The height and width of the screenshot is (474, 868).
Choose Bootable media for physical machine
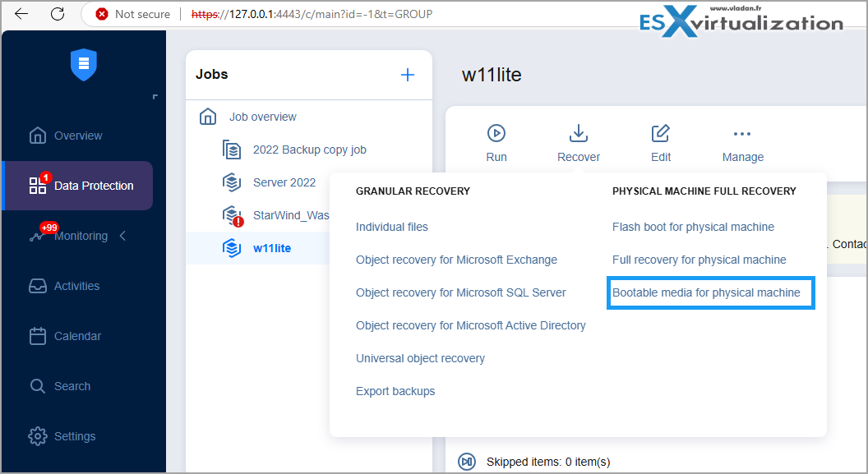[706, 292]
